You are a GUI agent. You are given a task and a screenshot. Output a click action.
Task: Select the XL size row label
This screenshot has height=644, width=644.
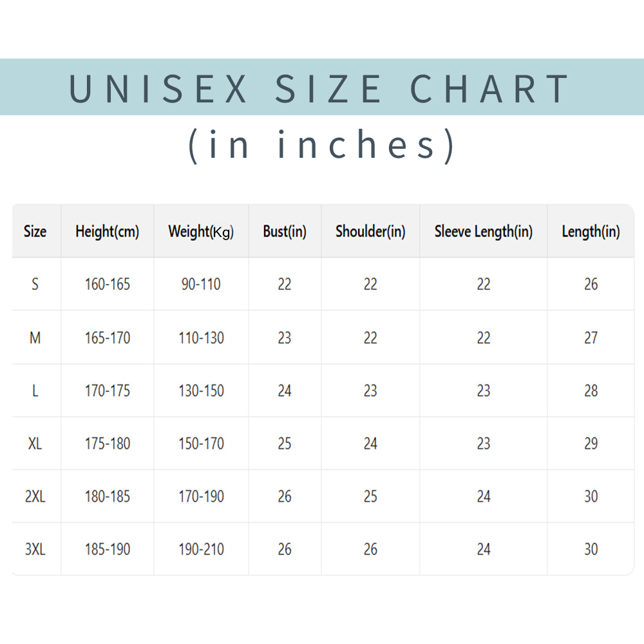coord(35,444)
